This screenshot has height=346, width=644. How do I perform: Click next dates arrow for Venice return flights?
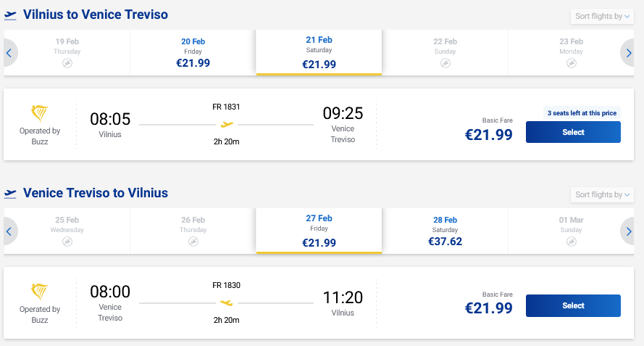point(628,231)
